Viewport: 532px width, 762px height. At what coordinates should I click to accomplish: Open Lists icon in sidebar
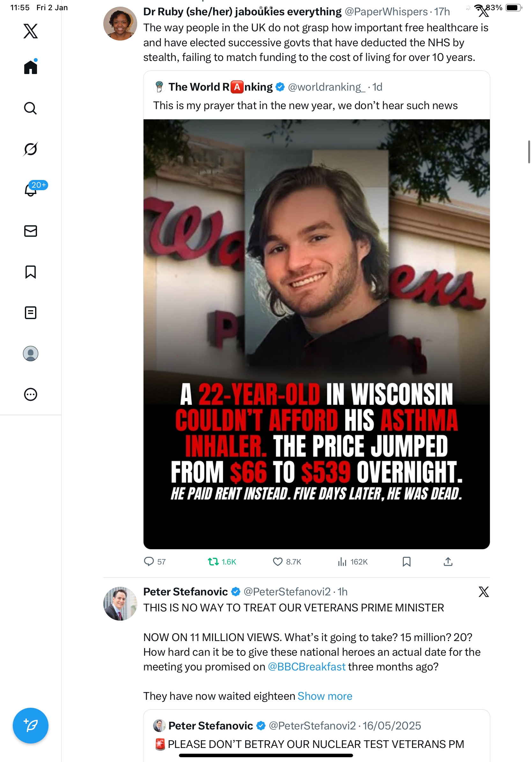[31, 313]
